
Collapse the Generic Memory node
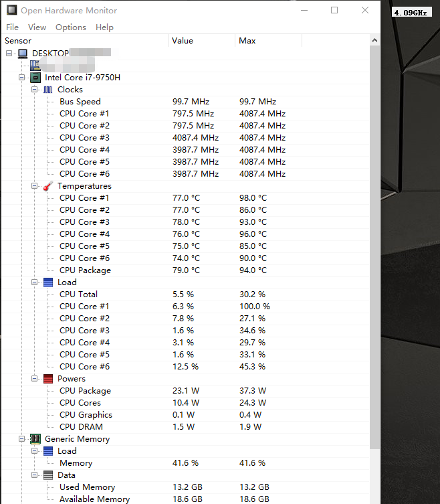pos(21,439)
